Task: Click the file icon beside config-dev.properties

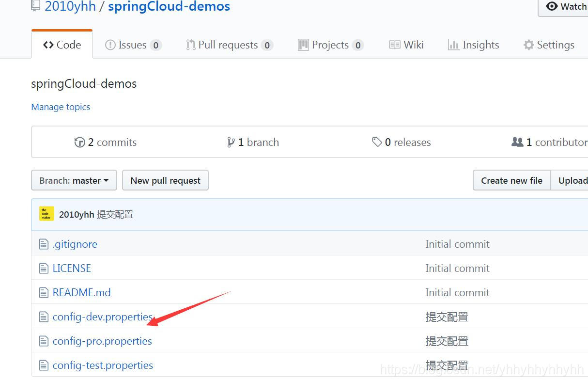Action: (x=44, y=317)
